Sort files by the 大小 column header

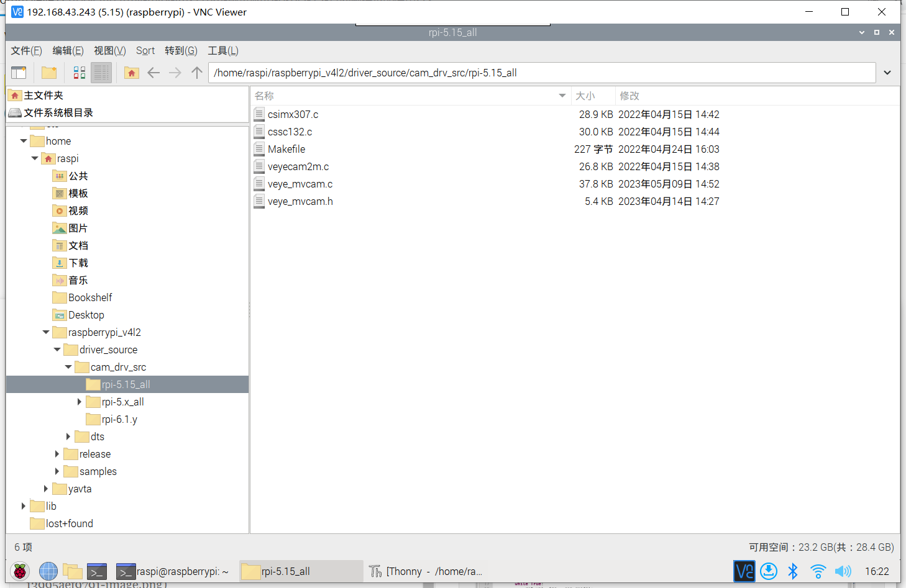click(x=585, y=96)
